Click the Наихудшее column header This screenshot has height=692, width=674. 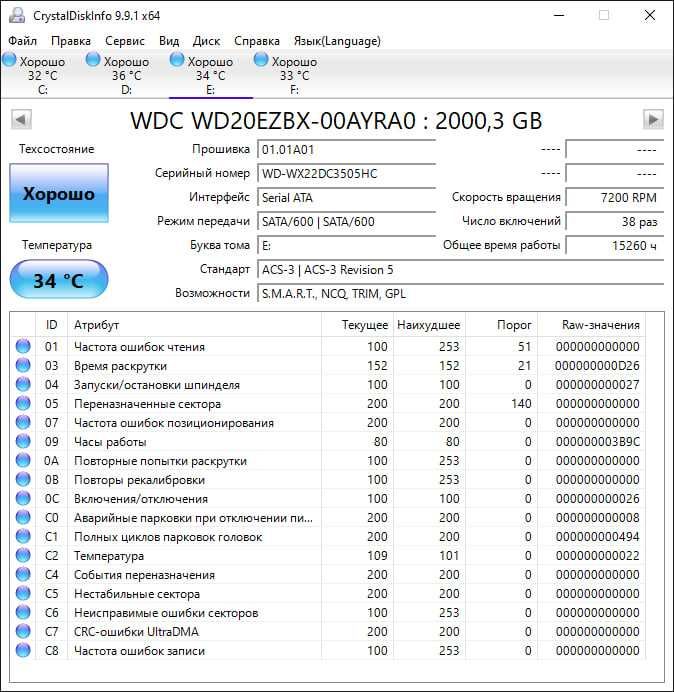click(x=429, y=325)
